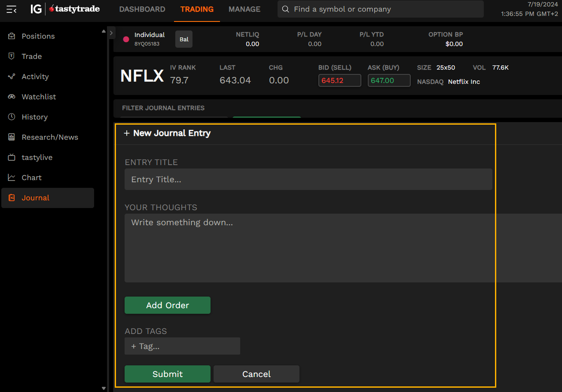Click the red account status dot
Viewport: 562px width, 392px height.
[x=126, y=39]
